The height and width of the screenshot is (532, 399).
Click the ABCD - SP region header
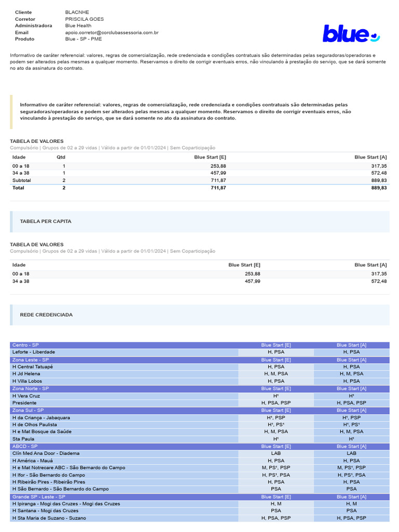[x=199, y=446]
